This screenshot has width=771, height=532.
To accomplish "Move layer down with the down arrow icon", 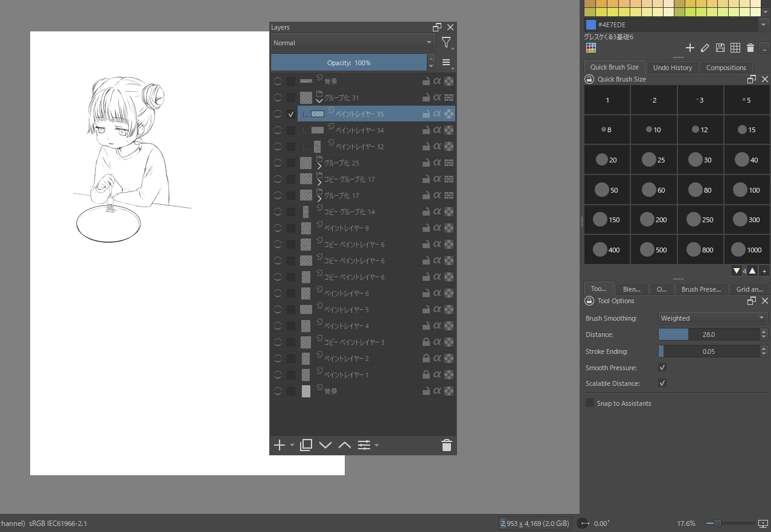I will (325, 446).
